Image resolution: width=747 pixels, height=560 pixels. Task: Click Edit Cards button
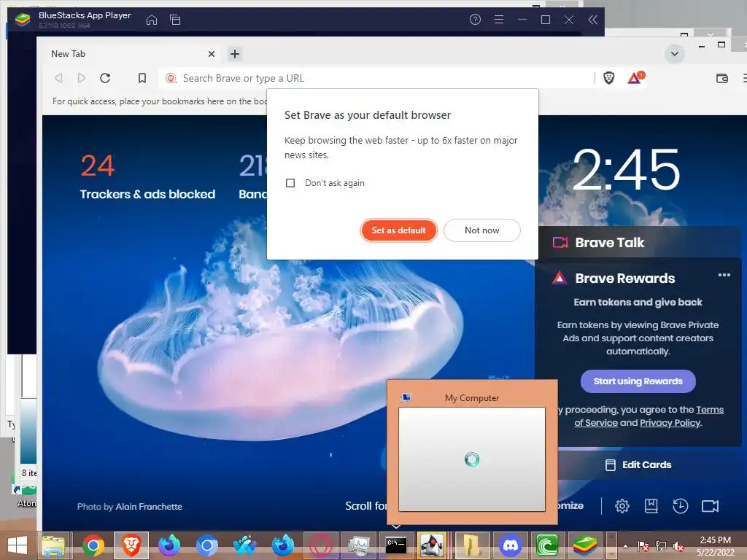[638, 464]
